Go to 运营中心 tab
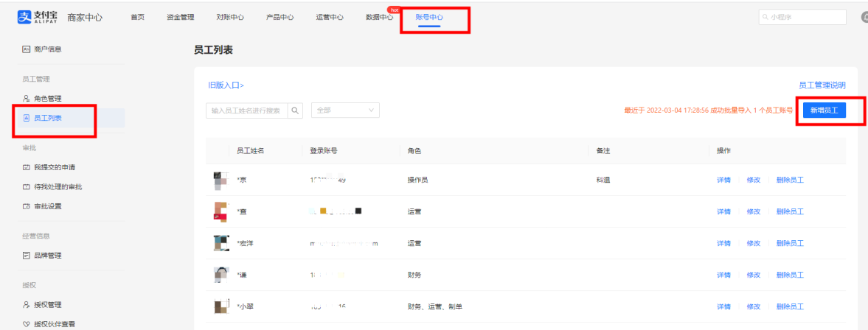 (x=330, y=17)
